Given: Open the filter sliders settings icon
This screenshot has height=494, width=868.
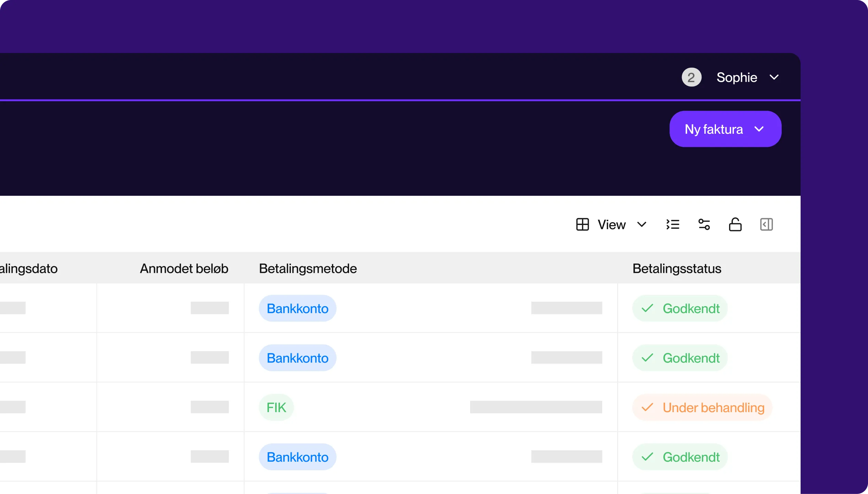Looking at the screenshot, I should [704, 225].
